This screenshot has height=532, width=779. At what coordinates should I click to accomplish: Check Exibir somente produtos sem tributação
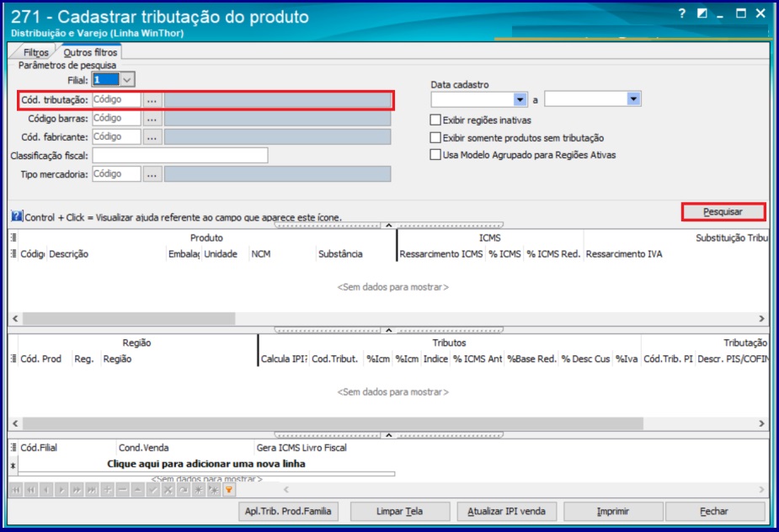435,137
